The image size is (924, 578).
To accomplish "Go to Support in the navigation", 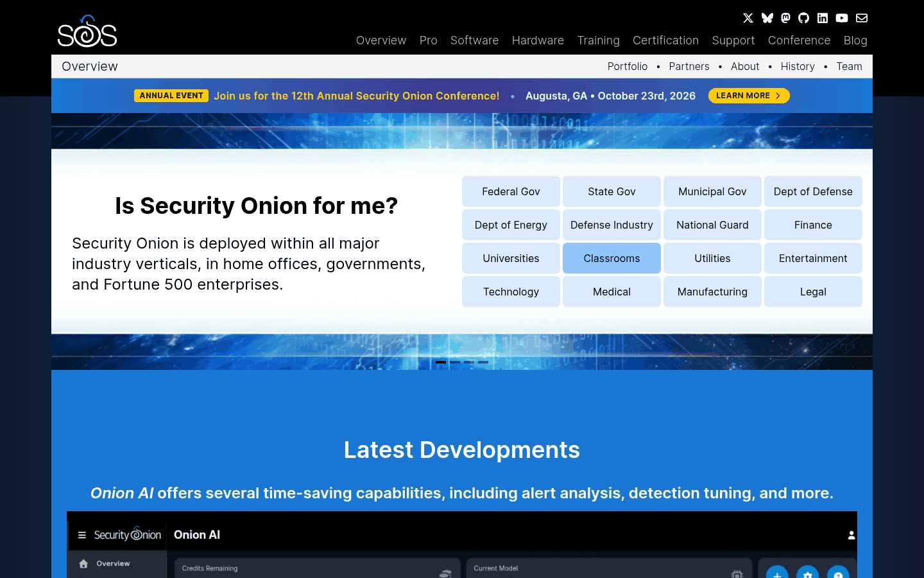I will click(x=733, y=40).
